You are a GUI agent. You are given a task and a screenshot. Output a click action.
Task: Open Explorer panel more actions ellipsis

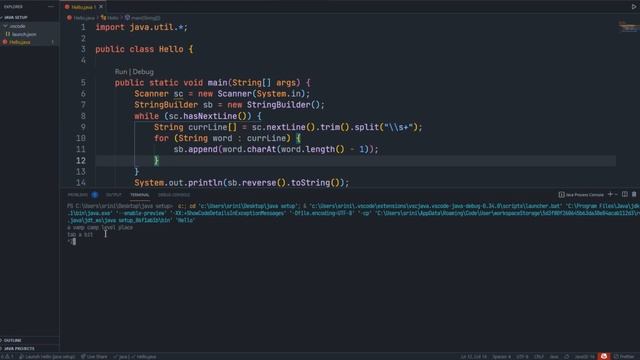[51, 7]
